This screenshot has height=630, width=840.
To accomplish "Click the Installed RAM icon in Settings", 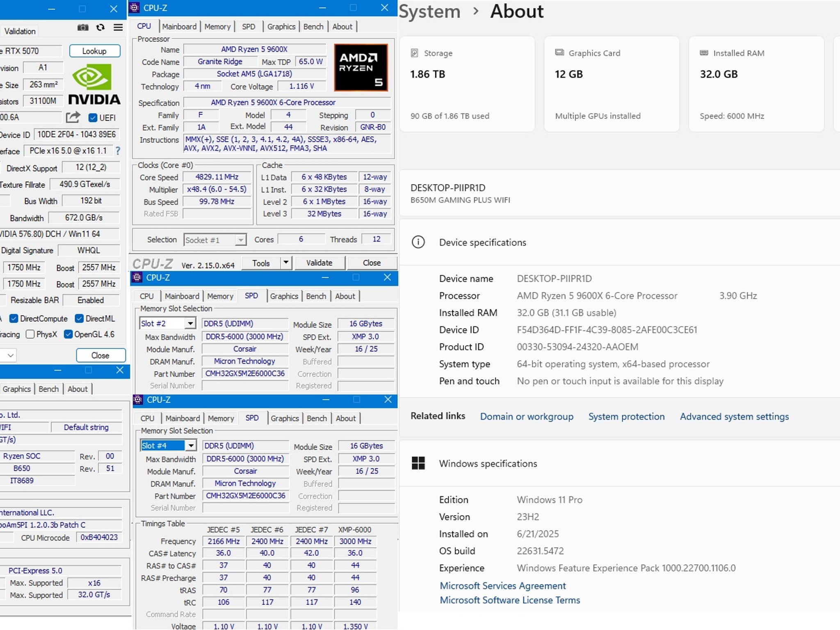I will 704,53.
